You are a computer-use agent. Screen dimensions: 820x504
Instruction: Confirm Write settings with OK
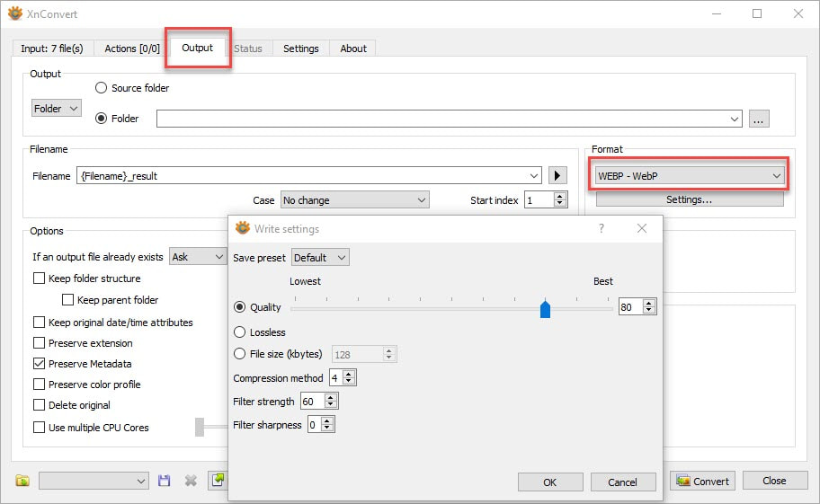[x=550, y=482]
